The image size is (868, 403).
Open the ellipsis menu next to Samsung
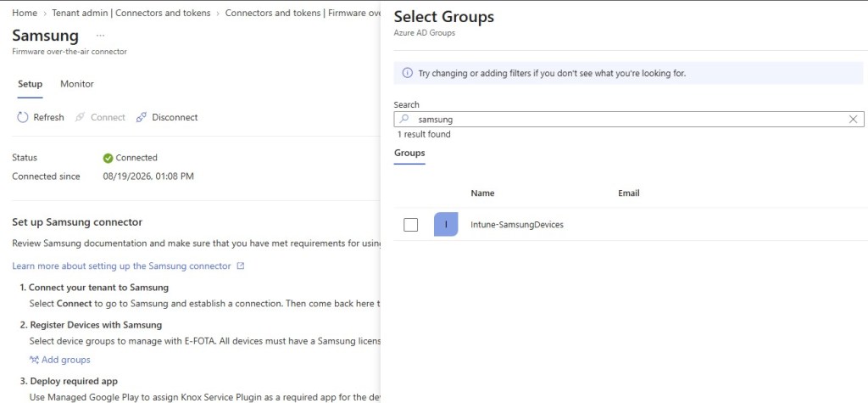click(x=100, y=36)
